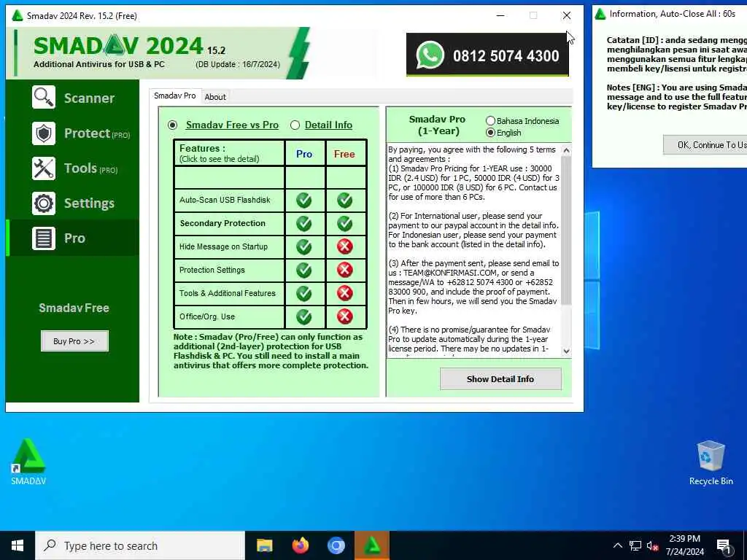Select the Smadav Free vs Pro radio button

[172, 125]
